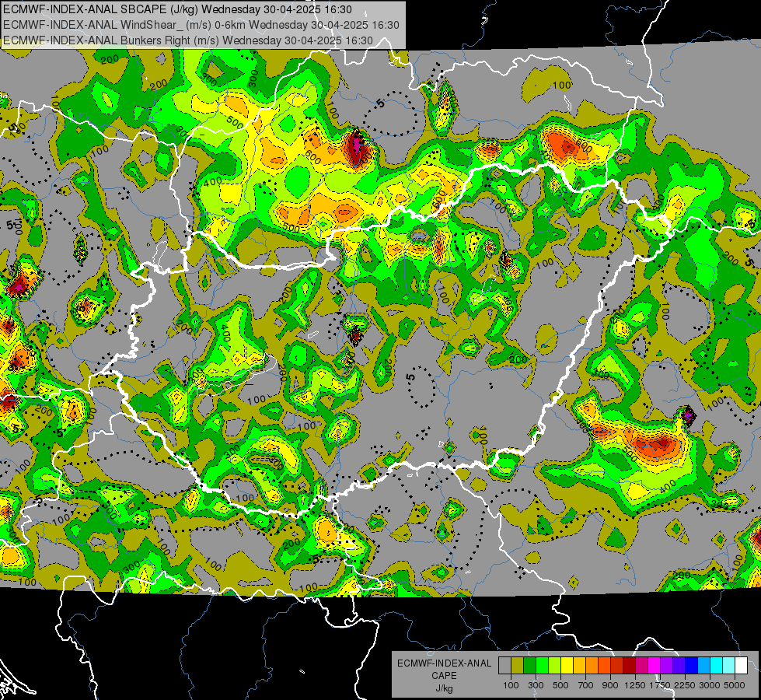Screen dimensions: 761x700
Task: Select the dark red legend swatch
Action: point(629,665)
